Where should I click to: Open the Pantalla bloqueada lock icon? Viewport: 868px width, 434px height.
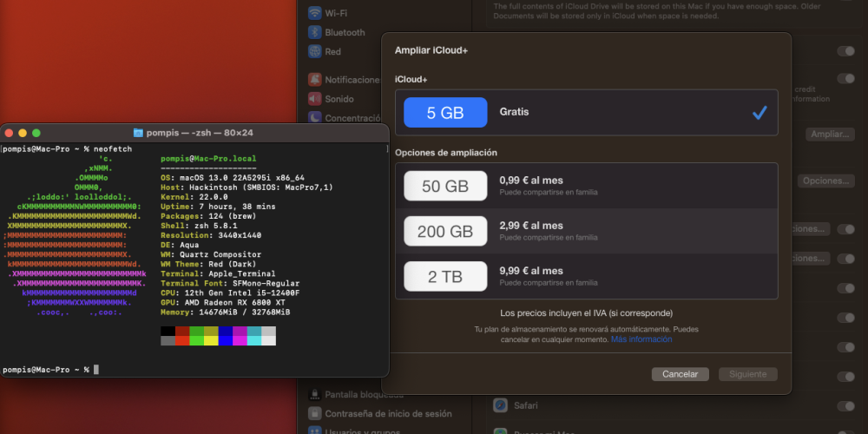[x=315, y=395]
